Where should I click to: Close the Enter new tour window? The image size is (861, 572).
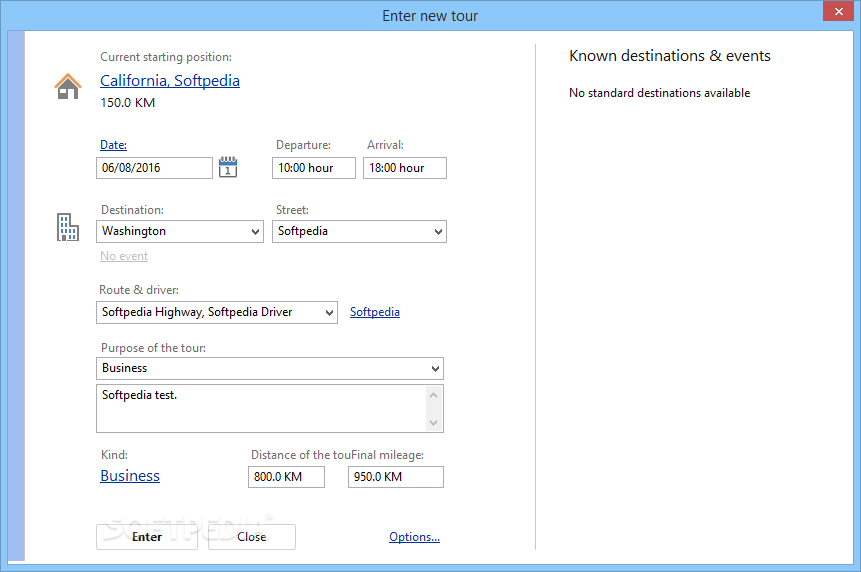point(838,11)
